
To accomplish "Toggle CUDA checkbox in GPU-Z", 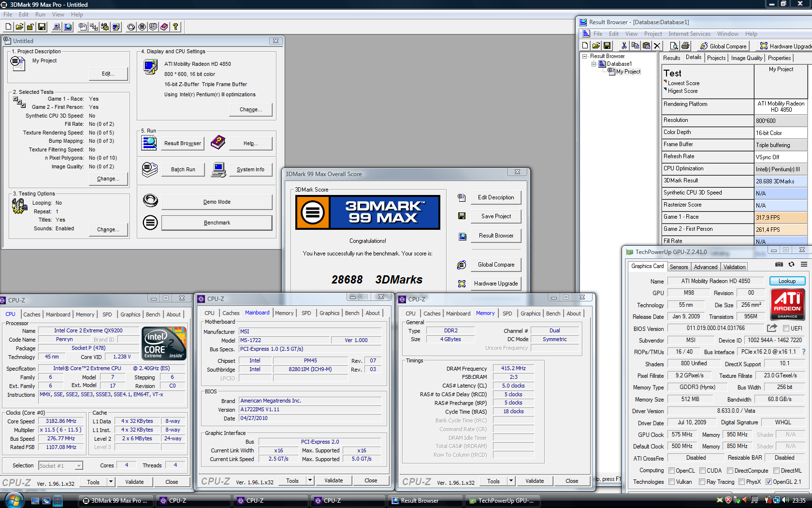I will (702, 470).
